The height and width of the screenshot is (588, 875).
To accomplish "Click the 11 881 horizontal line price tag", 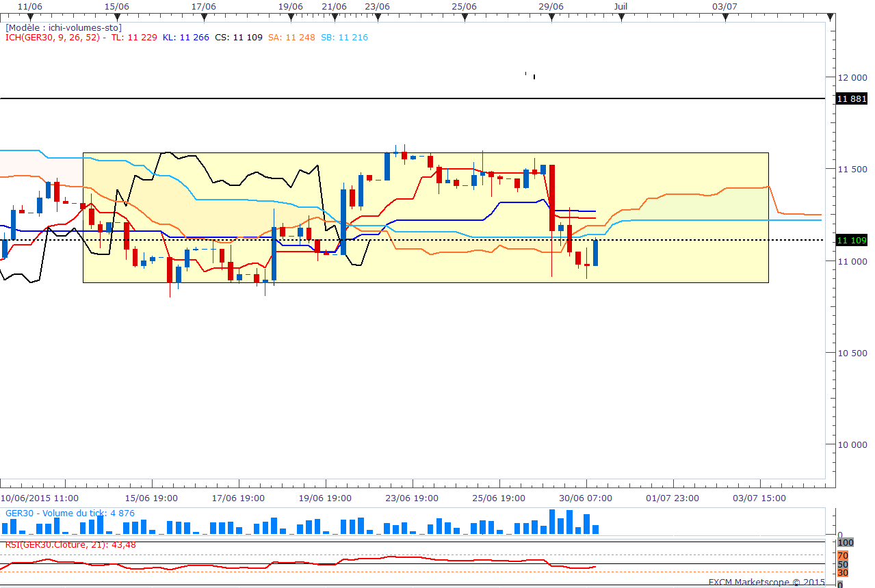I will click(852, 99).
